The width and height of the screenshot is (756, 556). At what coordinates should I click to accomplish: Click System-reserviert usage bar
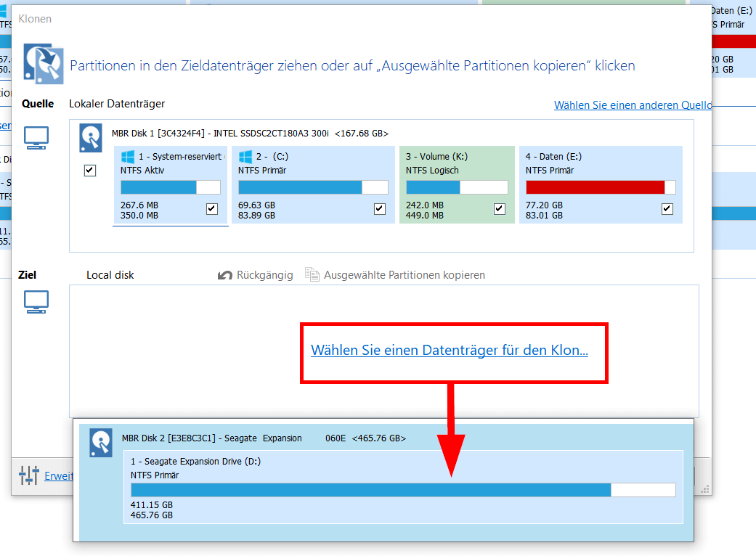coord(171,187)
